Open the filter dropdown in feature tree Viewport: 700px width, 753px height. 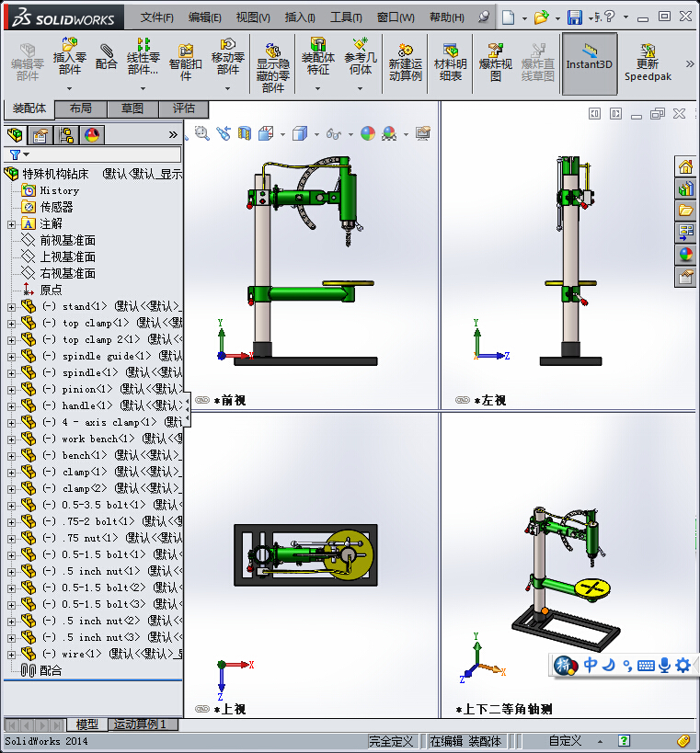27,154
